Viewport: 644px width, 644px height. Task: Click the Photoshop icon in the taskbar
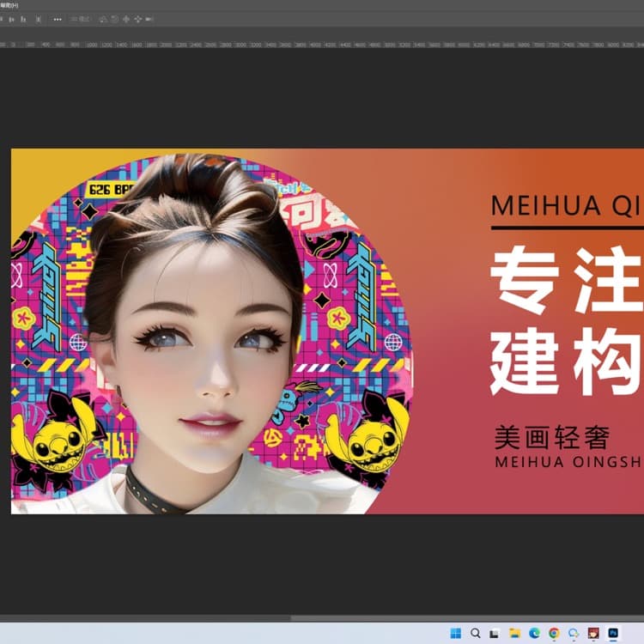[x=613, y=633]
